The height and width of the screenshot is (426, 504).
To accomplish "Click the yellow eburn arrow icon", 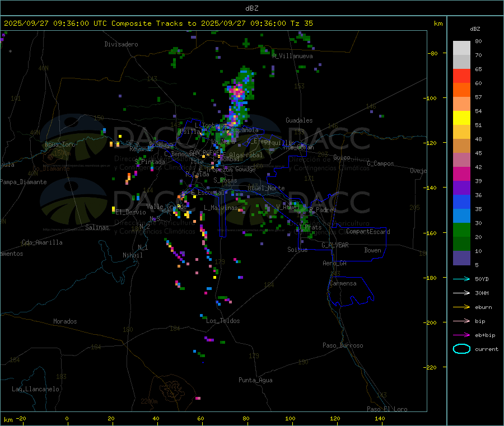I will (x=461, y=307).
